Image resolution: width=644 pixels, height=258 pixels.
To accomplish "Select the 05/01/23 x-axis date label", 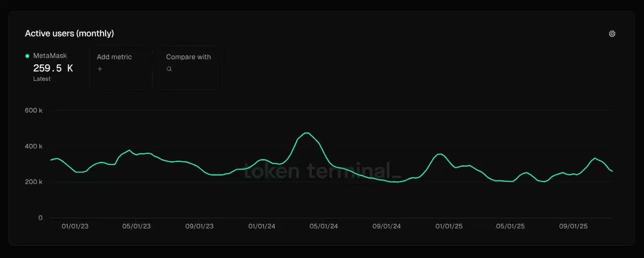I will pyautogui.click(x=136, y=226).
